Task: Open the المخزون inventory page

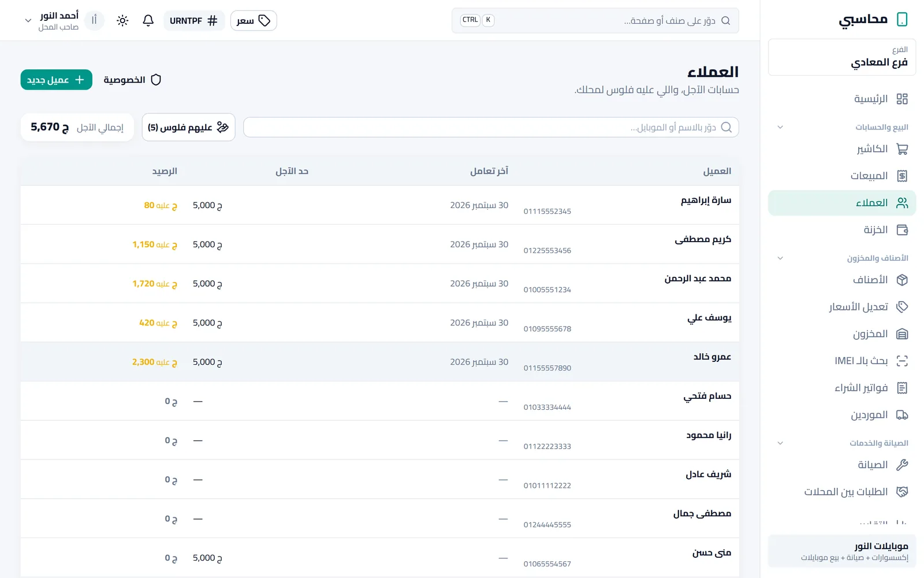Action: pyautogui.click(x=842, y=334)
